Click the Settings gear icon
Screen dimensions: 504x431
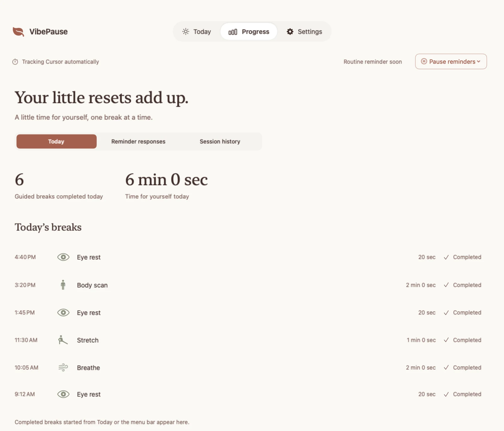click(290, 32)
